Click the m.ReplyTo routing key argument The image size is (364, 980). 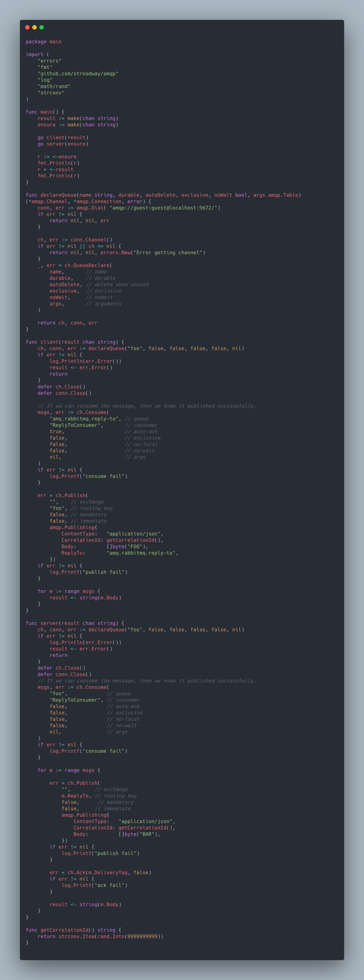[x=76, y=796]
